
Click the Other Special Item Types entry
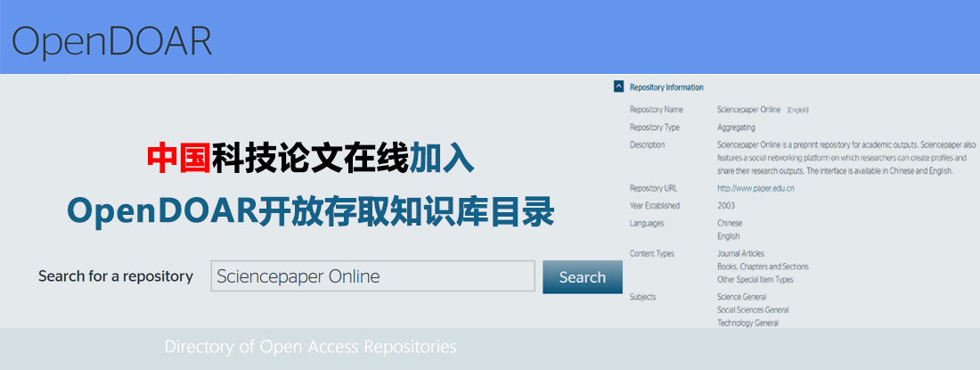pos(755,280)
